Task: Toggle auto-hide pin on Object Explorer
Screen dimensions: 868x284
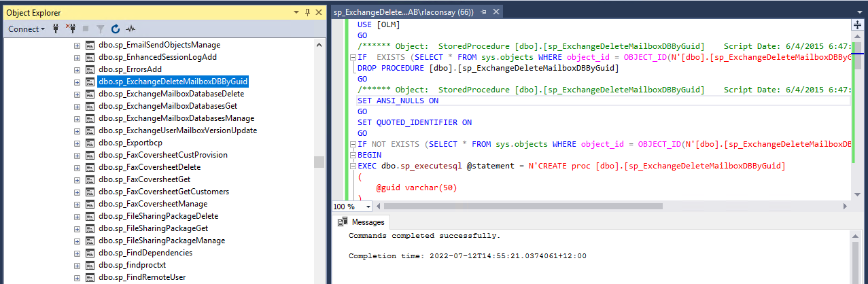Action: (307, 12)
